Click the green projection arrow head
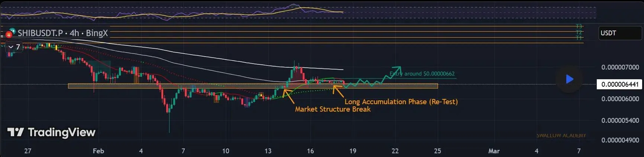Viewport: 644px width, 157px height. click(398, 68)
